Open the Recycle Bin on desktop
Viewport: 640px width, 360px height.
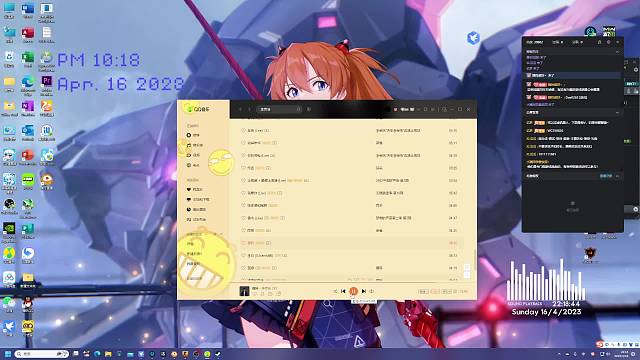pyautogui.click(x=9, y=59)
